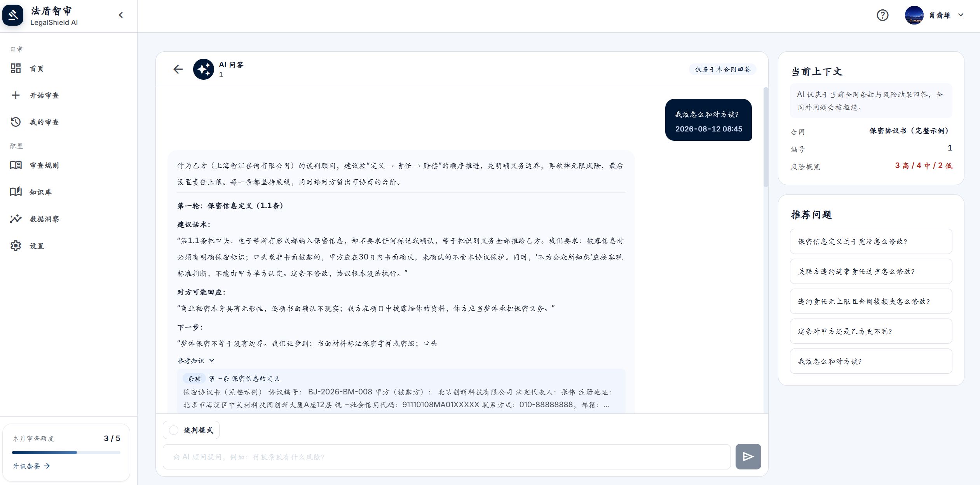980x485 pixels.
Task: Click the monthly quota progress bar
Action: click(66, 452)
